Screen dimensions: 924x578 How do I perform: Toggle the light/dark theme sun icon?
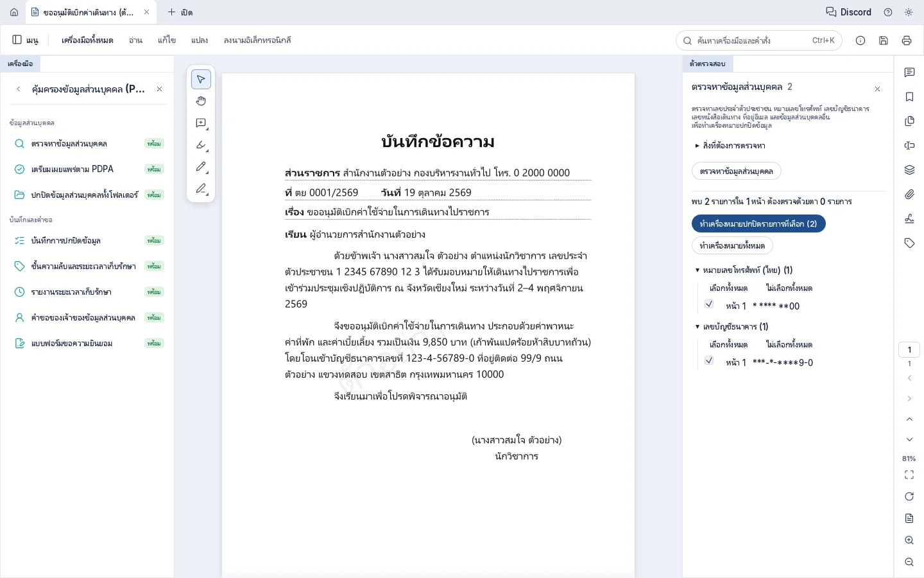point(909,12)
